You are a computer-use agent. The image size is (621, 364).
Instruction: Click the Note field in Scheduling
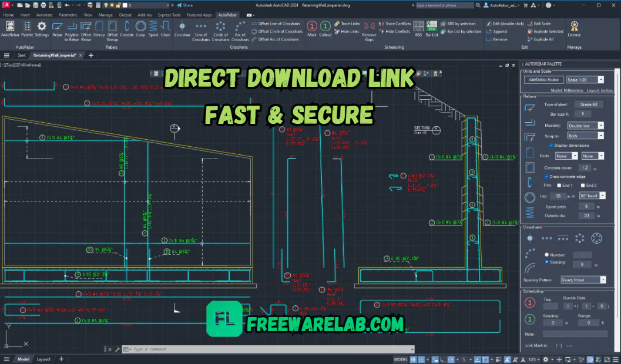coord(575,334)
